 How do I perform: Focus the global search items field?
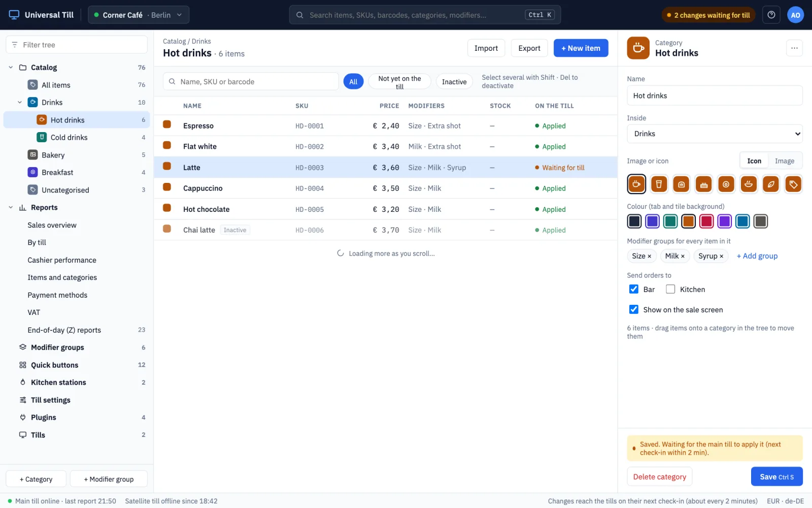425,15
